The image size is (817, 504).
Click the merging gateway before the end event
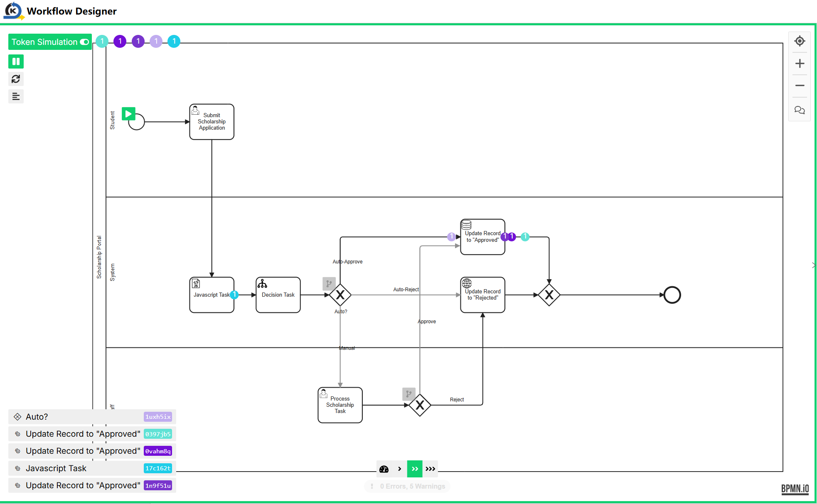click(549, 295)
